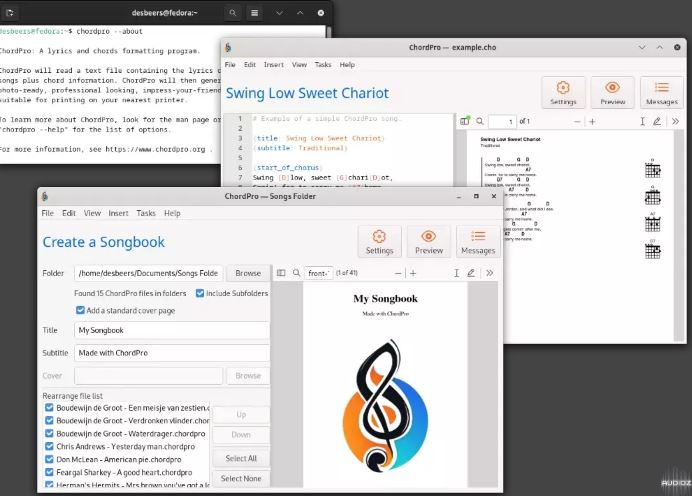Open File menu in Songs Folder window
Viewport: 692px width, 496px height.
(47, 213)
